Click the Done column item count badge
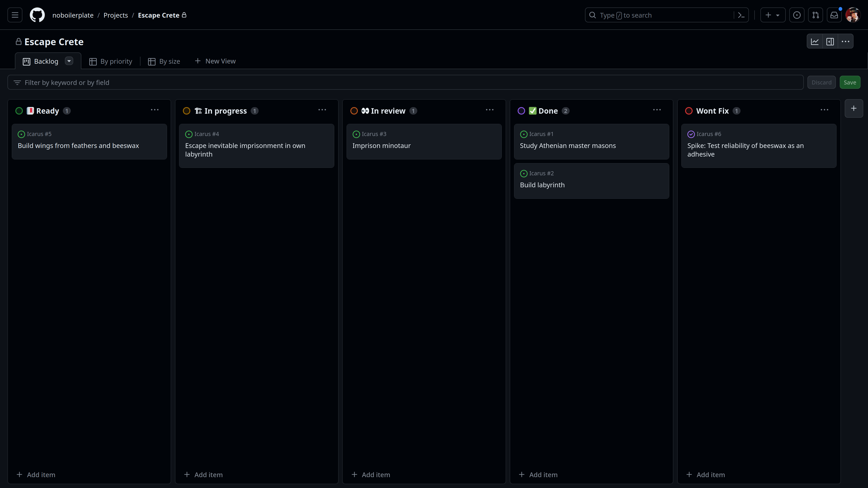 [x=565, y=111]
